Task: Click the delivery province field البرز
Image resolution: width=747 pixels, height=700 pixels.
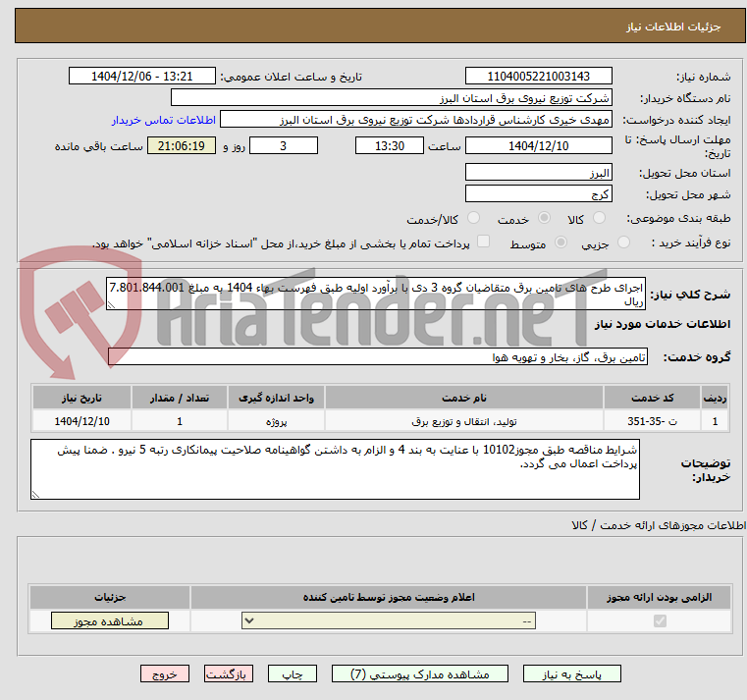Action: click(538, 173)
